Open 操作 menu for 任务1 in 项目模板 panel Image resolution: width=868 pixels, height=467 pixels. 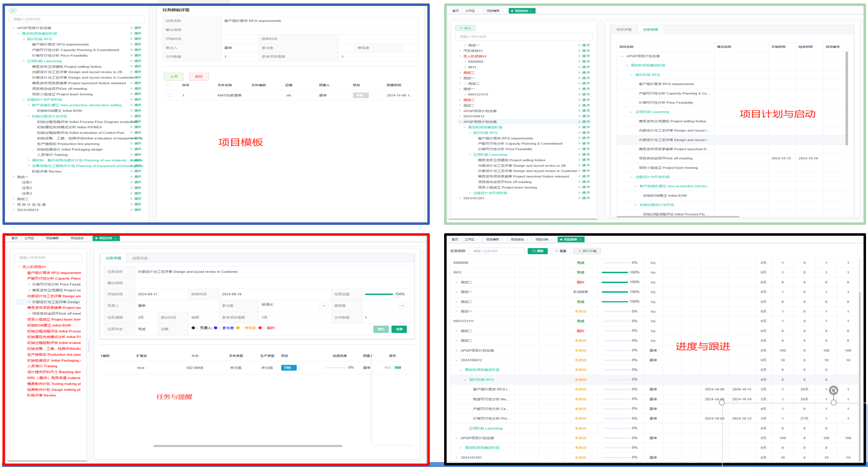138,182
